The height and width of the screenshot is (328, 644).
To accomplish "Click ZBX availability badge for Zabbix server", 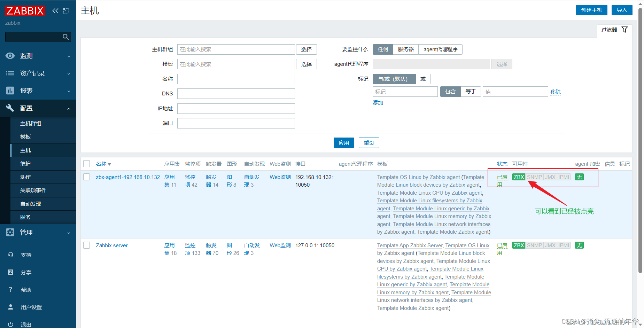I will (519, 245).
